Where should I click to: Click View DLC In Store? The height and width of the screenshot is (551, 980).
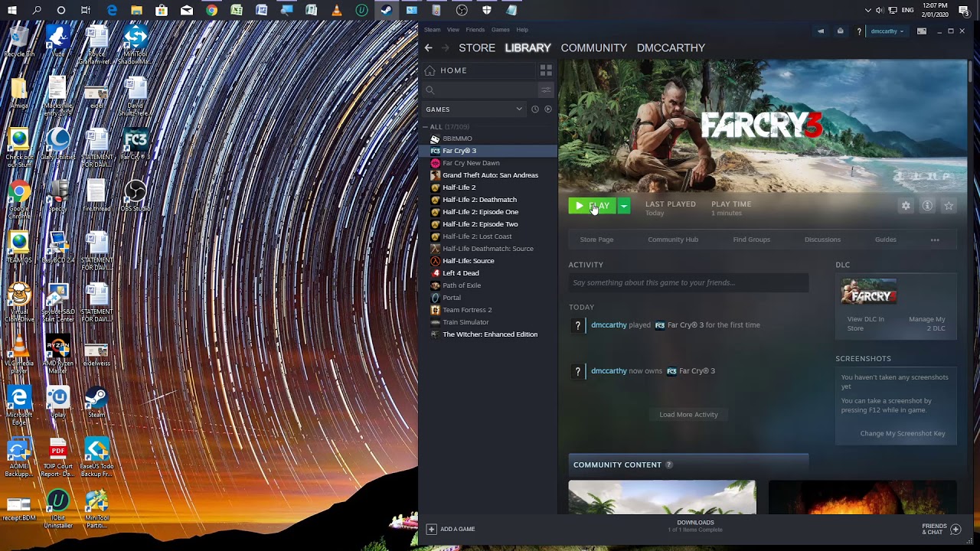865,324
